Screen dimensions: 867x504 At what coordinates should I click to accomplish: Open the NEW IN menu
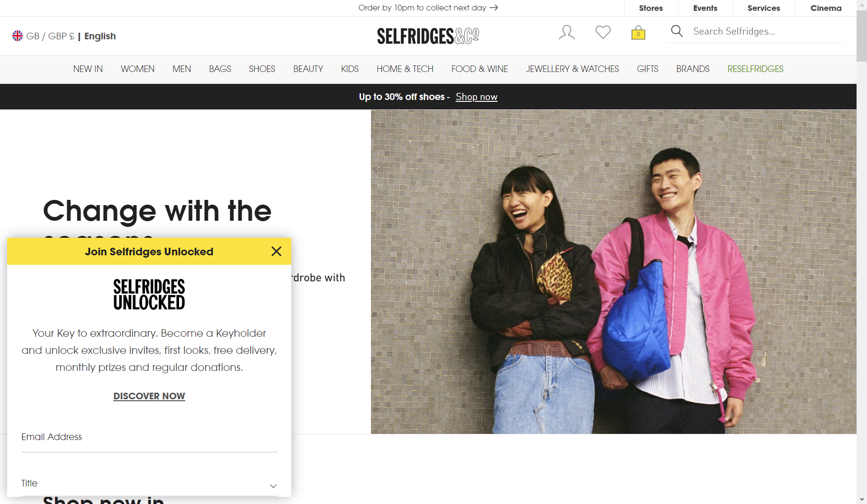(x=88, y=69)
